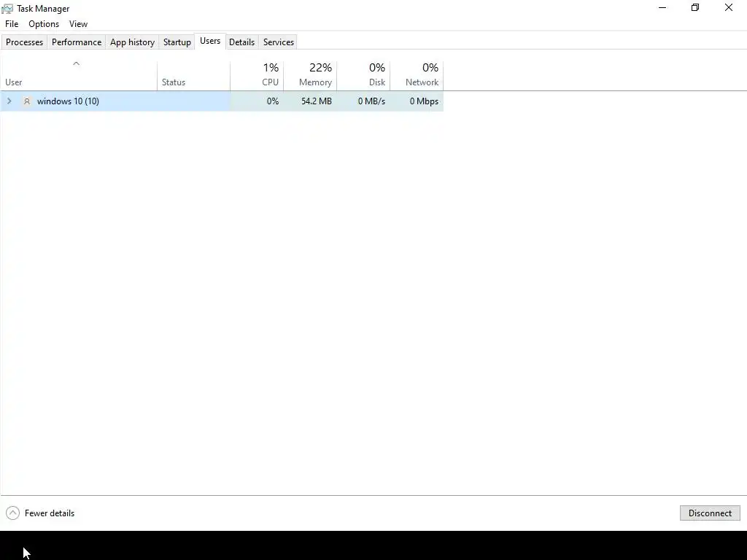Click the 0 MB/s disk value

click(371, 101)
